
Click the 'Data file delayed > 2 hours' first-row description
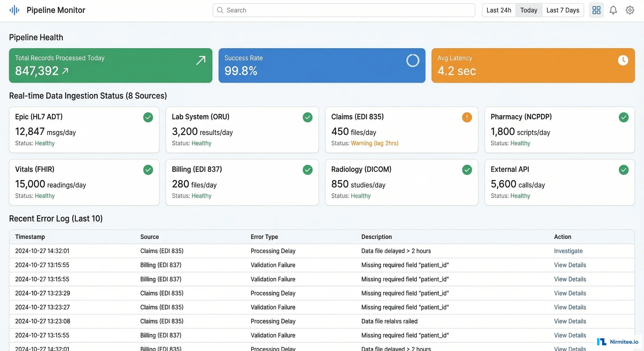[396, 251]
